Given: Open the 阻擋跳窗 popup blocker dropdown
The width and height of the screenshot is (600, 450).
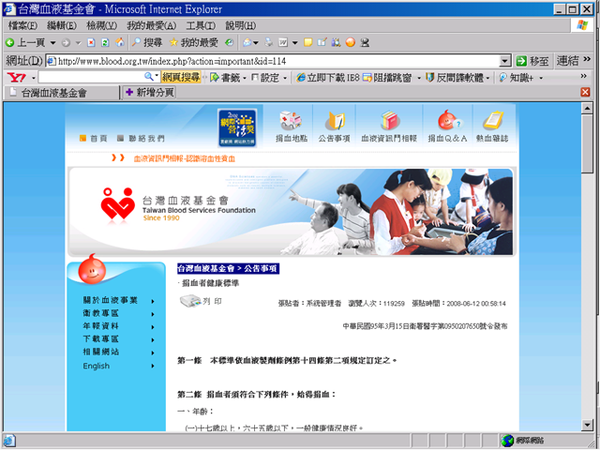Looking at the screenshot, I should click(419, 78).
